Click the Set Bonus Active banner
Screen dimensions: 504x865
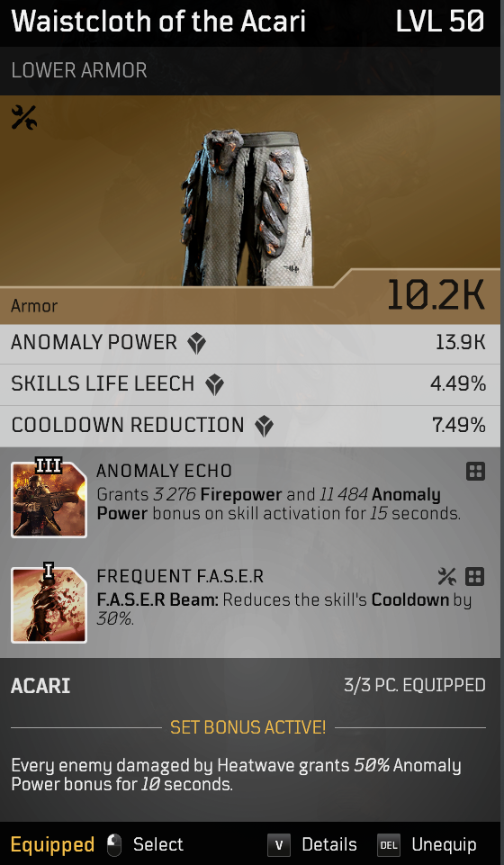pos(247,727)
